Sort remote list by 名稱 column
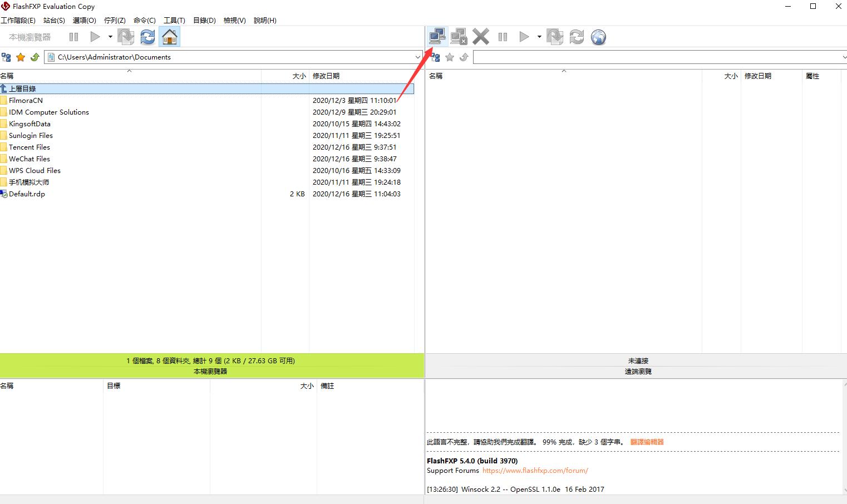Screen dimensions: 847x504 click(564, 76)
